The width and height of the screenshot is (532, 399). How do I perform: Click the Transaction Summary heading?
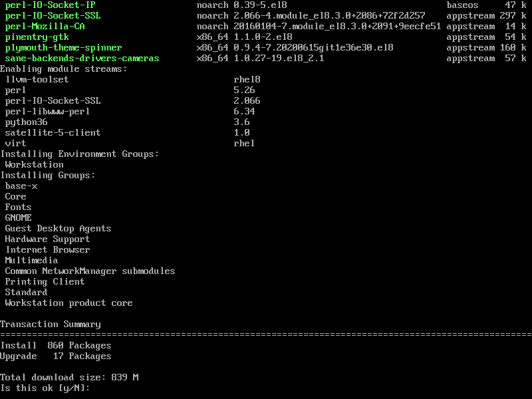click(51, 325)
